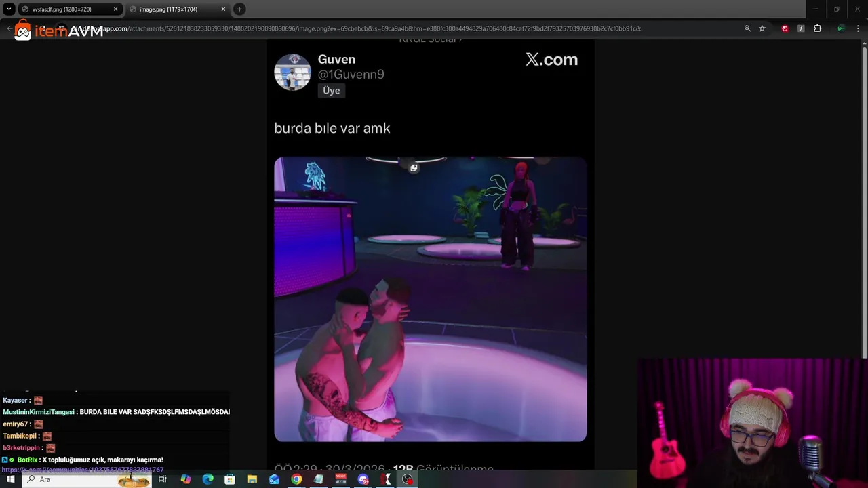Switch to Chrome on the taskbar
This screenshot has width=868, height=488.
point(296,479)
